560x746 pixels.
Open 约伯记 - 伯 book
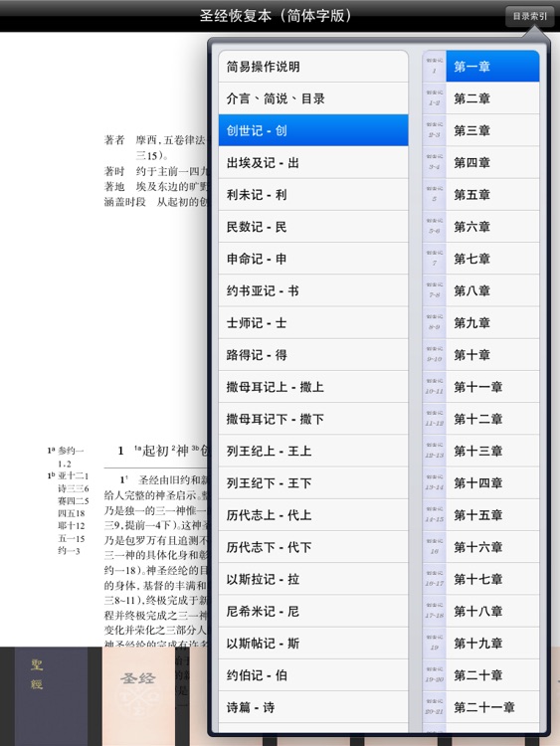point(313,675)
